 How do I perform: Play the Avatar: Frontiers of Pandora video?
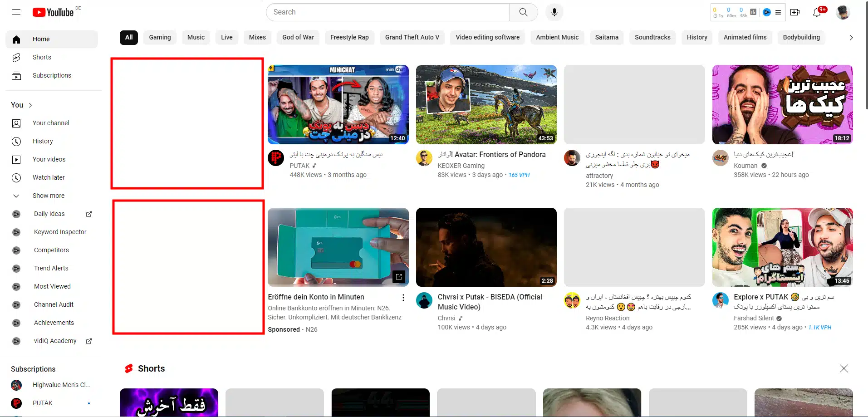486,104
